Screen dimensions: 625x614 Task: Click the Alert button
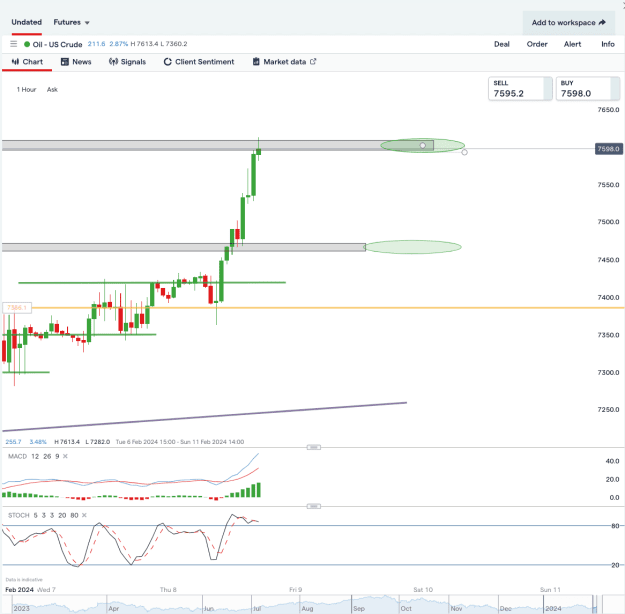click(x=572, y=44)
